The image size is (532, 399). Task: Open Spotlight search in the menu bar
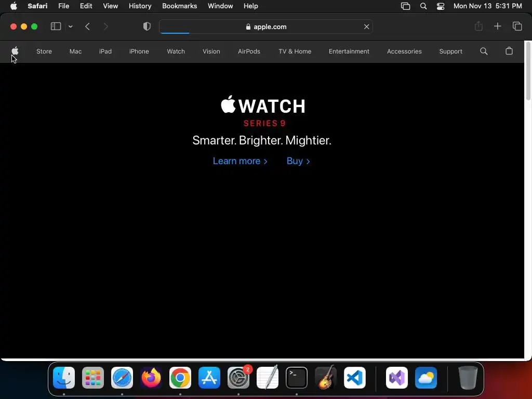423,6
